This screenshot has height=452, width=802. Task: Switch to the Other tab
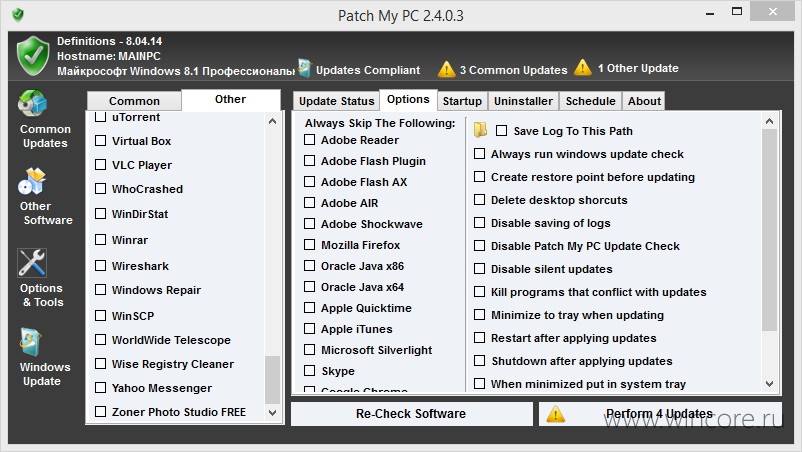pyautogui.click(x=231, y=99)
